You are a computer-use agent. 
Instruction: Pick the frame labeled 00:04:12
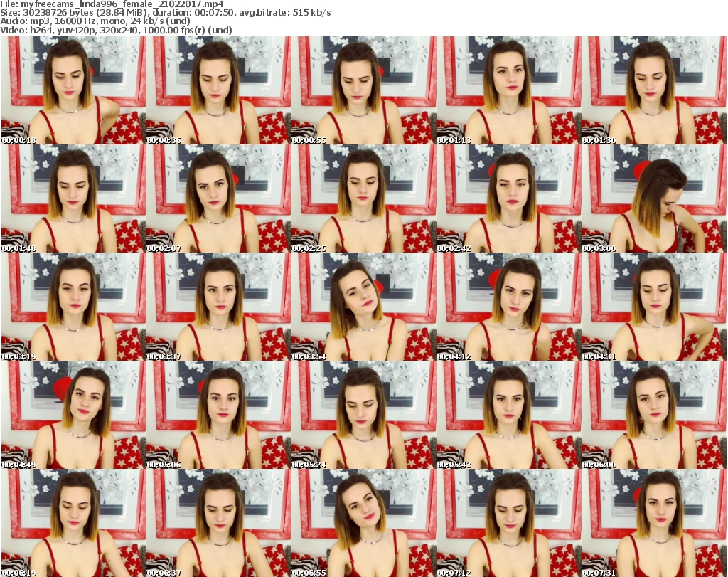pyautogui.click(x=508, y=307)
